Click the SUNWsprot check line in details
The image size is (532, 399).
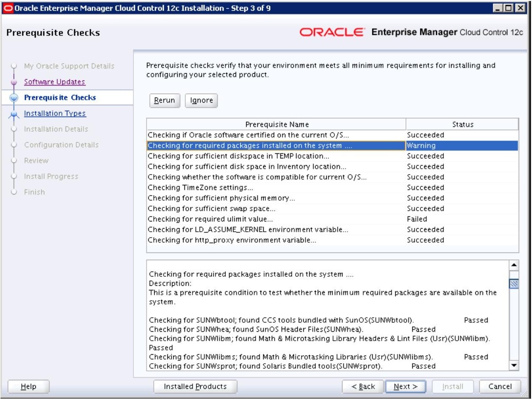pyautogui.click(x=292, y=366)
